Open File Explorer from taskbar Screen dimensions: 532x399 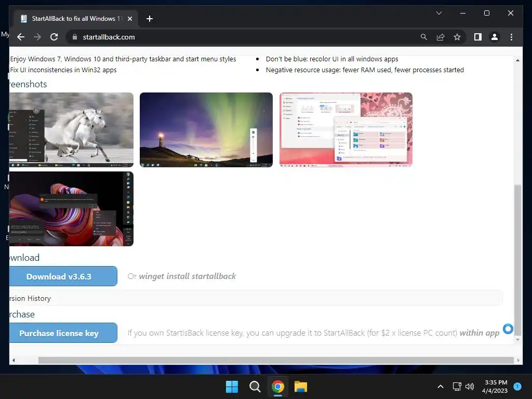pyautogui.click(x=301, y=387)
